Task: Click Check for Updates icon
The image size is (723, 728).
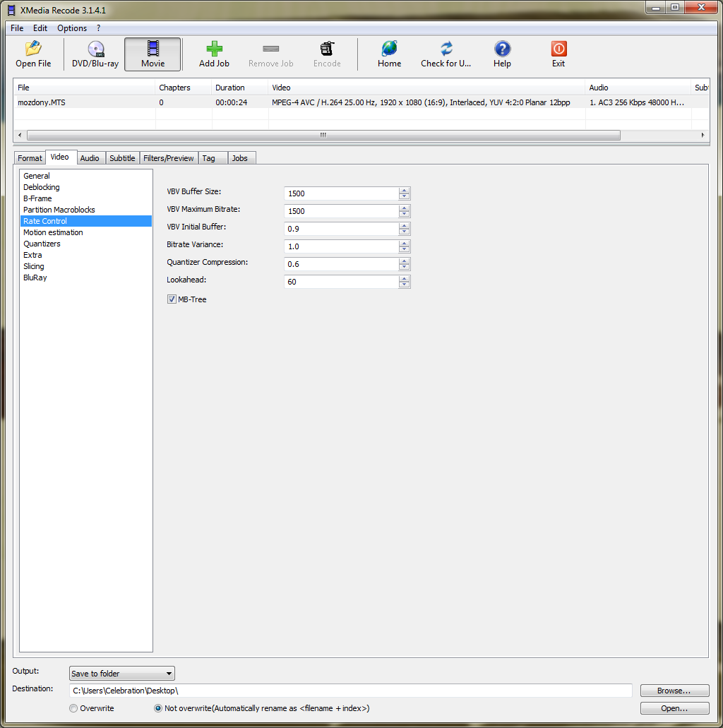Action: tap(446, 54)
